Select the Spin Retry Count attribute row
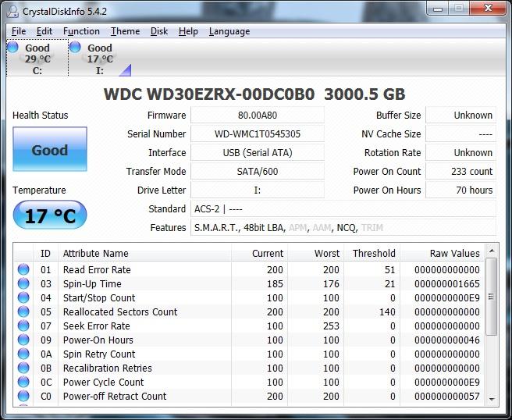The width and height of the screenshot is (512, 420). 249,354
